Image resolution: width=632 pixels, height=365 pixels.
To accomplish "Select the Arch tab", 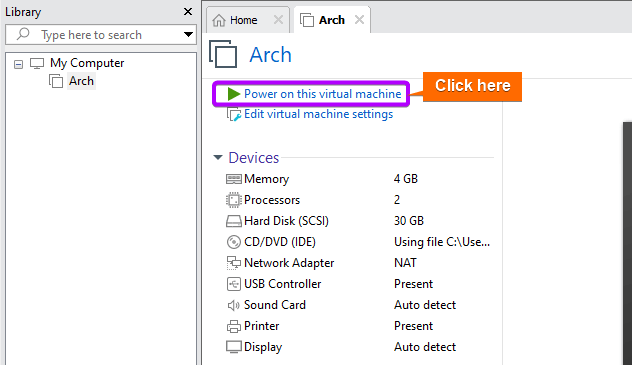I will point(332,20).
